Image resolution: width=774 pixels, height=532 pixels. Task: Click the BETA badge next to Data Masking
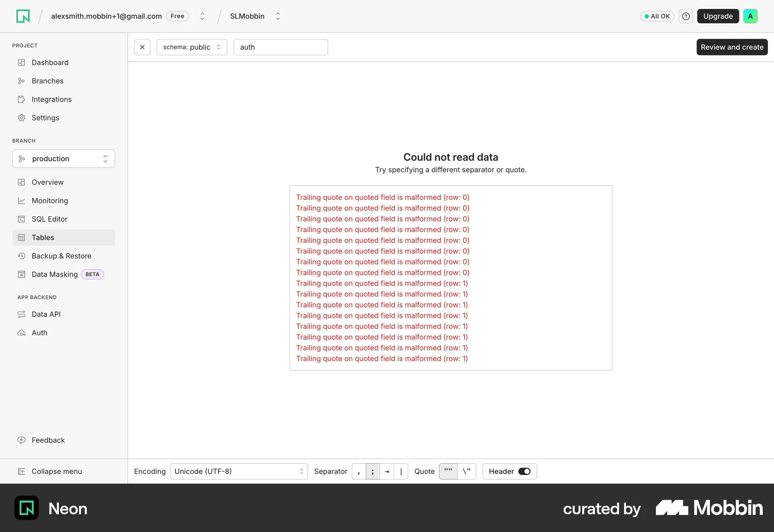click(92, 274)
